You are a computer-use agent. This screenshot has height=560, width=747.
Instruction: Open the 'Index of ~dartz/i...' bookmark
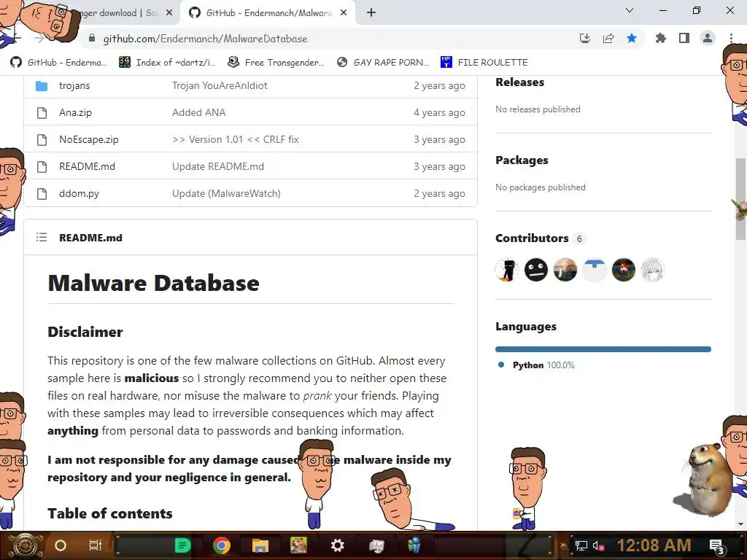click(x=167, y=63)
